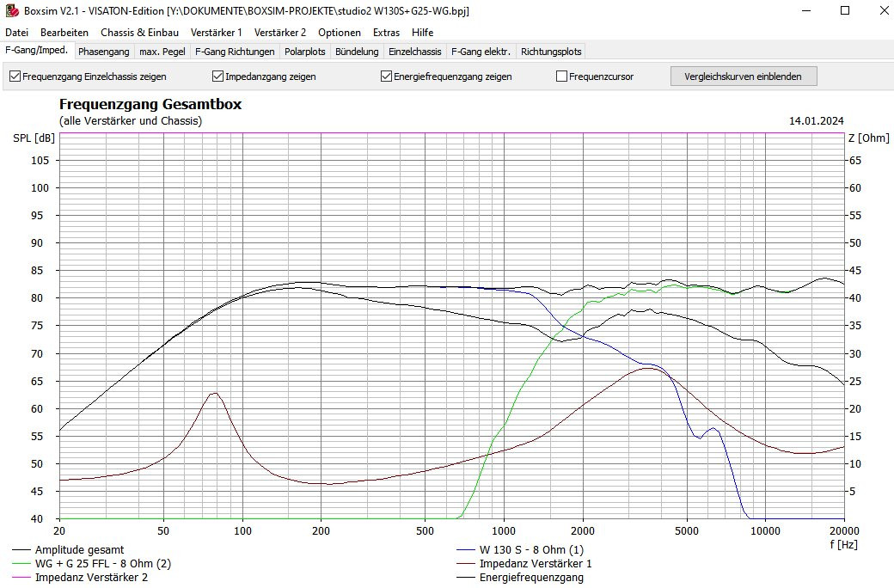Maximize the Boxsim window
Image resolution: width=894 pixels, height=588 pixels.
[x=845, y=10]
